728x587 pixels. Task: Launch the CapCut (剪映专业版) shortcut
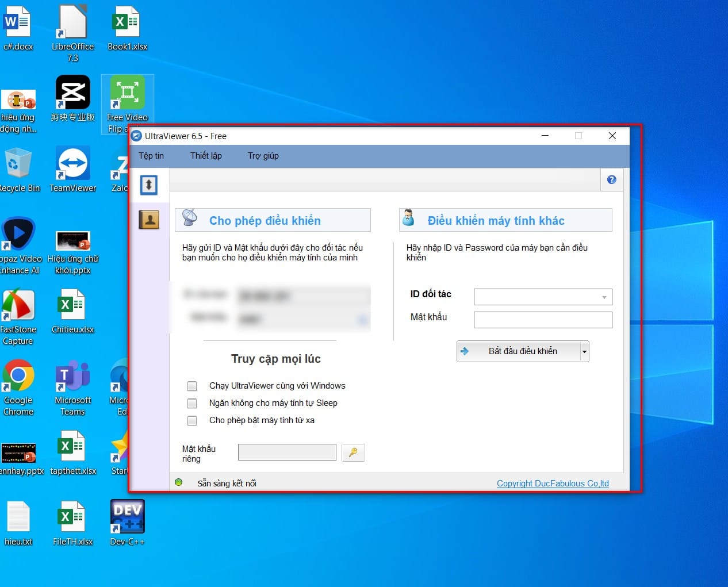point(72,99)
